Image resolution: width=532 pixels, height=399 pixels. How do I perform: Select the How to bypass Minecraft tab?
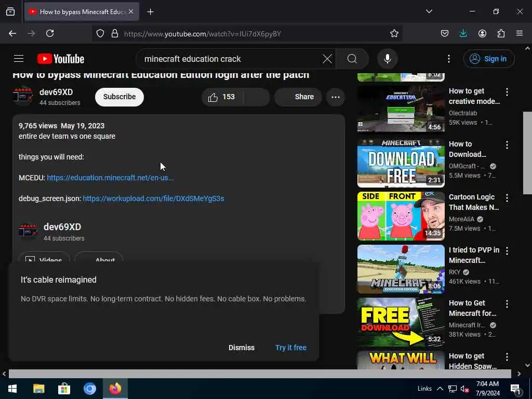82,12
